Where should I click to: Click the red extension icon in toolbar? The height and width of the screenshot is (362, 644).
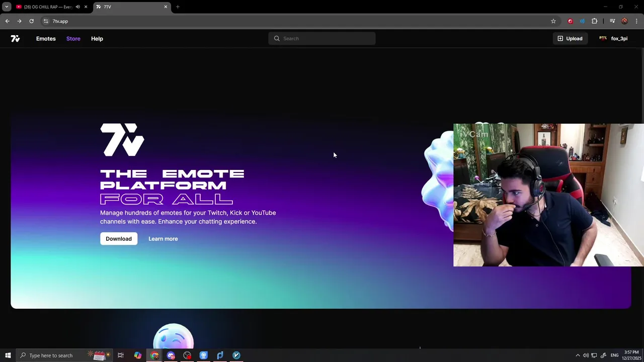[x=570, y=21]
